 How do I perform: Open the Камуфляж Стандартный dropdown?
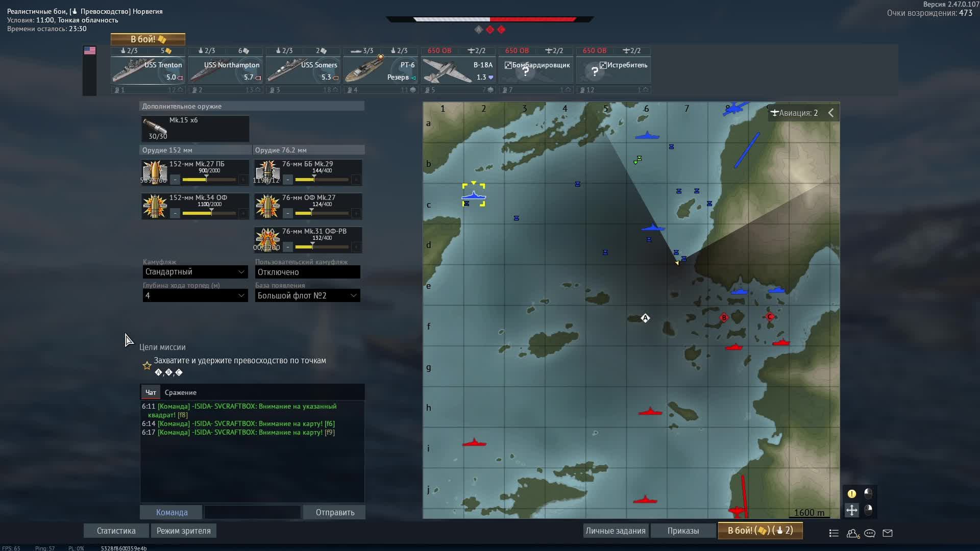pos(195,272)
